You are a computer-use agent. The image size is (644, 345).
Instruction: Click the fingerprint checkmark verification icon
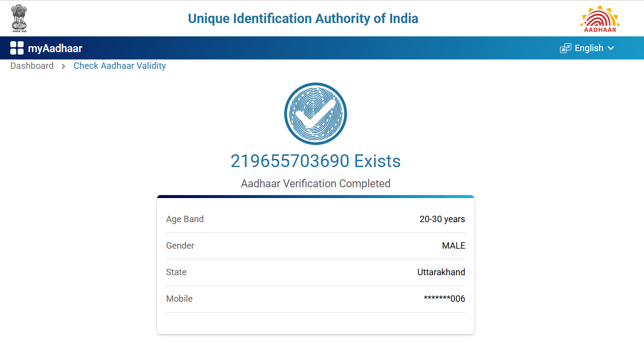pyautogui.click(x=316, y=114)
